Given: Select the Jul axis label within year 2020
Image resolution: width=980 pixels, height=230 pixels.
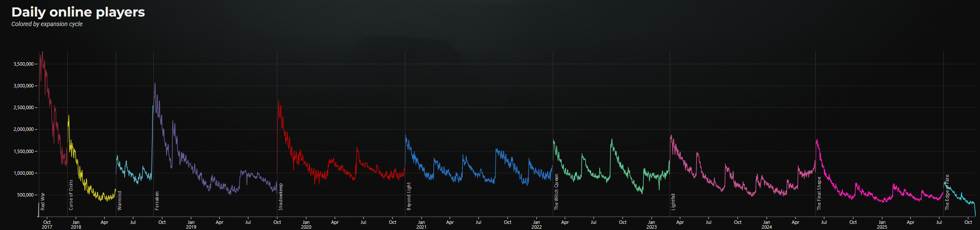Looking at the screenshot, I should tap(363, 222).
